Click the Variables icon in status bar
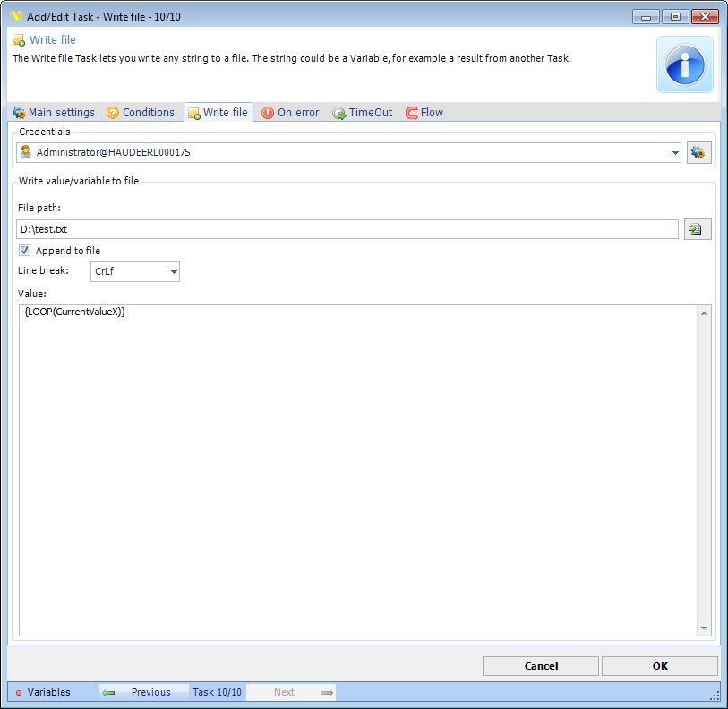The width and height of the screenshot is (728, 709). 18,692
